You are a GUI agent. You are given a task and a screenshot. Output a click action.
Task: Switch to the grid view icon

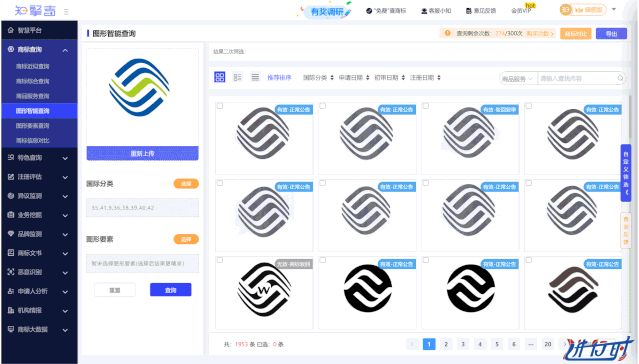pos(220,77)
